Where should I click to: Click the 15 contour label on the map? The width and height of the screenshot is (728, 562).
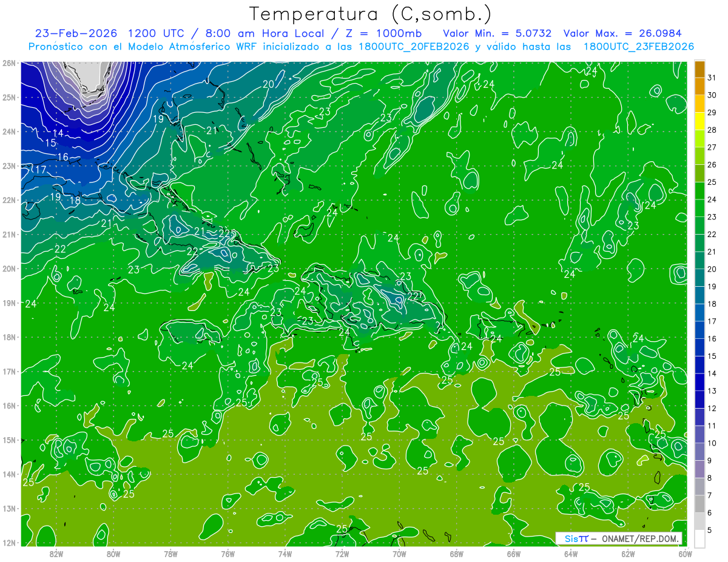click(x=51, y=143)
